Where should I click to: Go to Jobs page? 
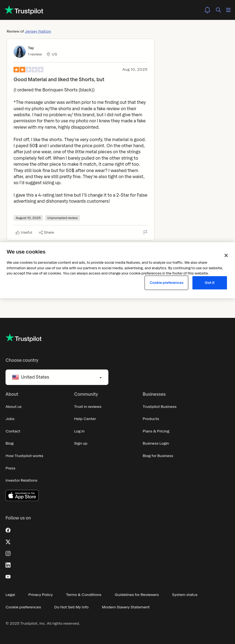point(10,419)
